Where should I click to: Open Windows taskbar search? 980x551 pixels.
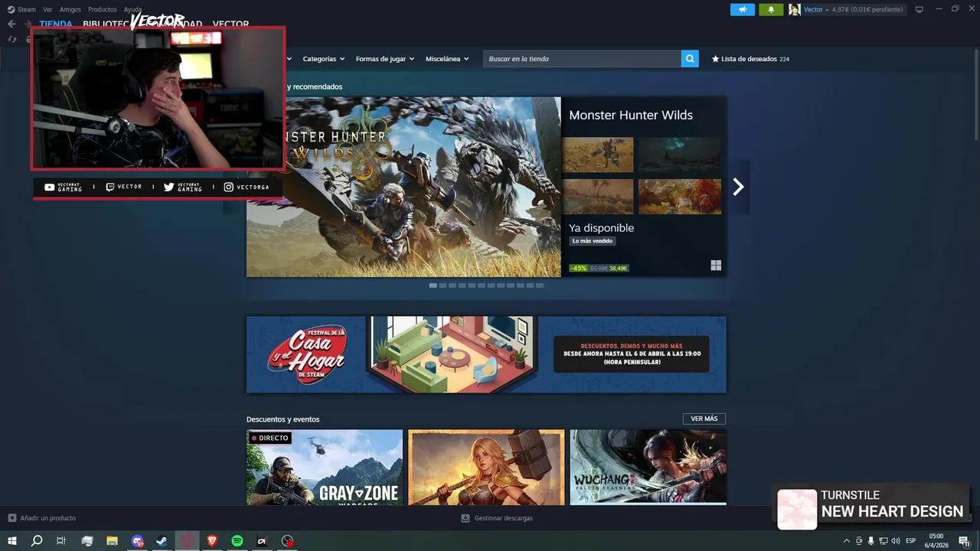tap(37, 541)
